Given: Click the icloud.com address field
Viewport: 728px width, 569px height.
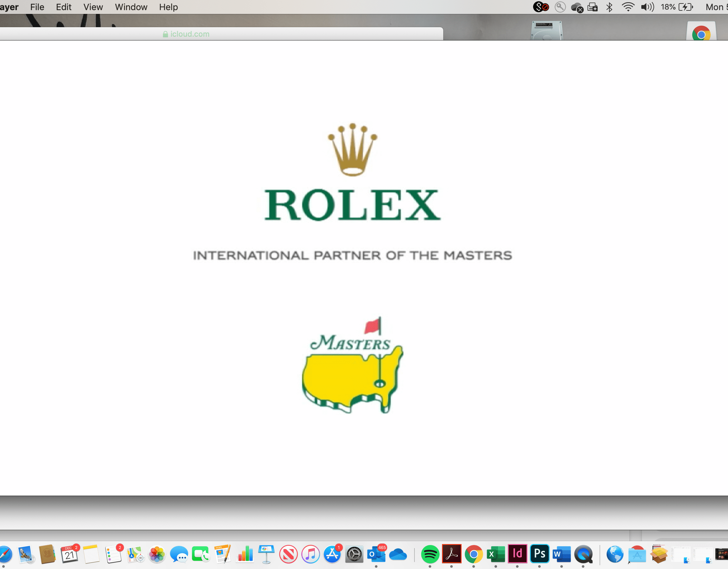Looking at the screenshot, I should tap(186, 34).
